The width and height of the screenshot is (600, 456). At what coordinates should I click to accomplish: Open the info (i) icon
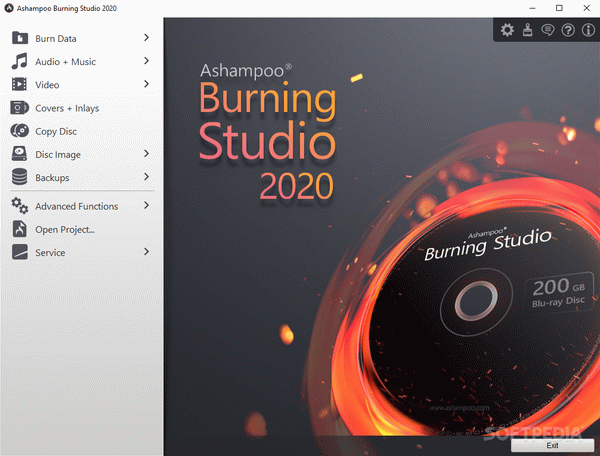[588, 30]
